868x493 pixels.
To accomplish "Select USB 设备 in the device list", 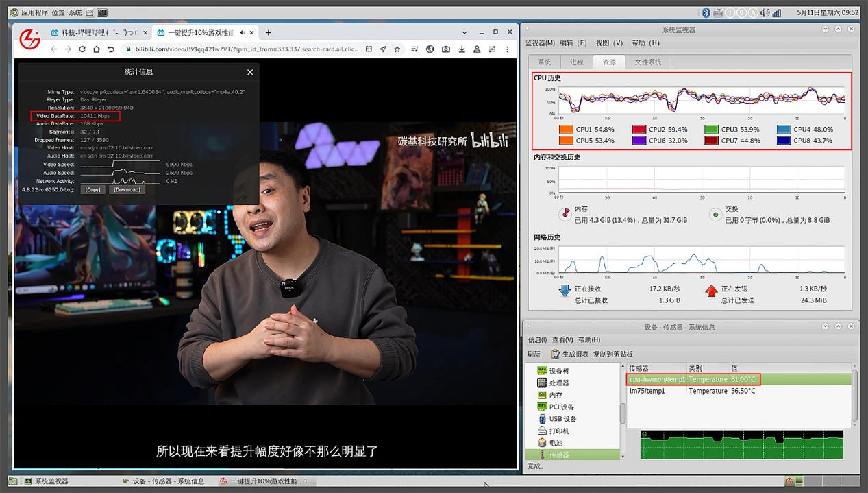I will (x=562, y=419).
